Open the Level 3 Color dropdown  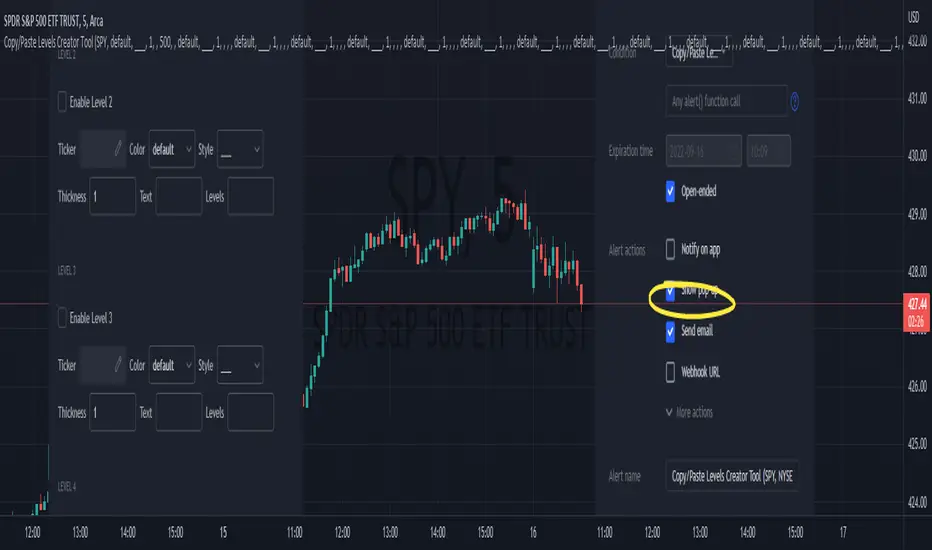[172, 365]
